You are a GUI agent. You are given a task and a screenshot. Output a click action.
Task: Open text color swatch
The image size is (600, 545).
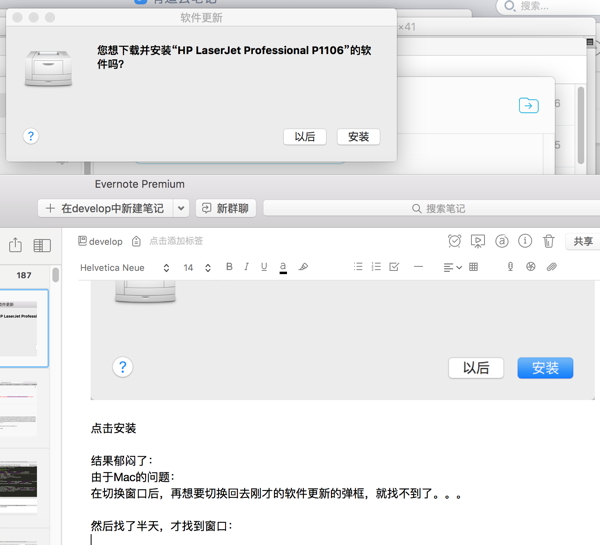[x=283, y=268]
